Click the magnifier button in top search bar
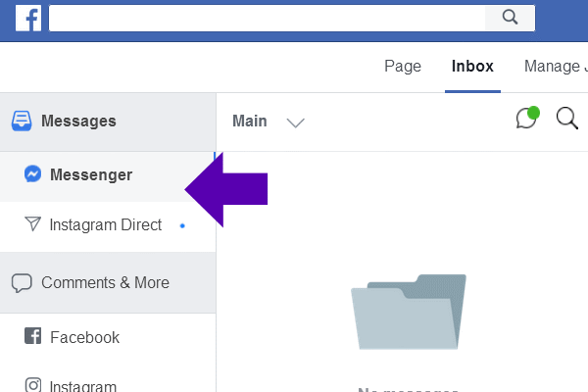The image size is (588, 392). 510,17
